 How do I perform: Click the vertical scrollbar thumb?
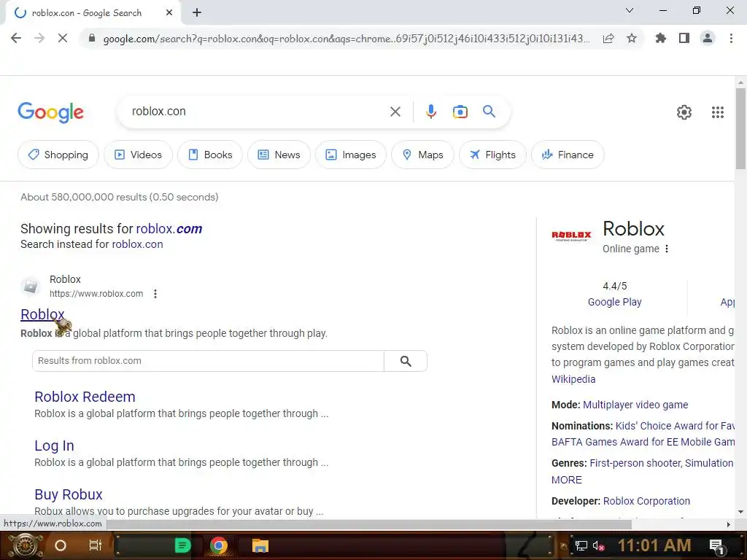point(740,128)
